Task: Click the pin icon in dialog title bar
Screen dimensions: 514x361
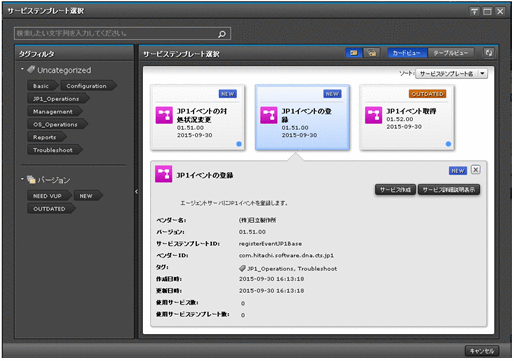Action: pyautogui.click(x=474, y=12)
